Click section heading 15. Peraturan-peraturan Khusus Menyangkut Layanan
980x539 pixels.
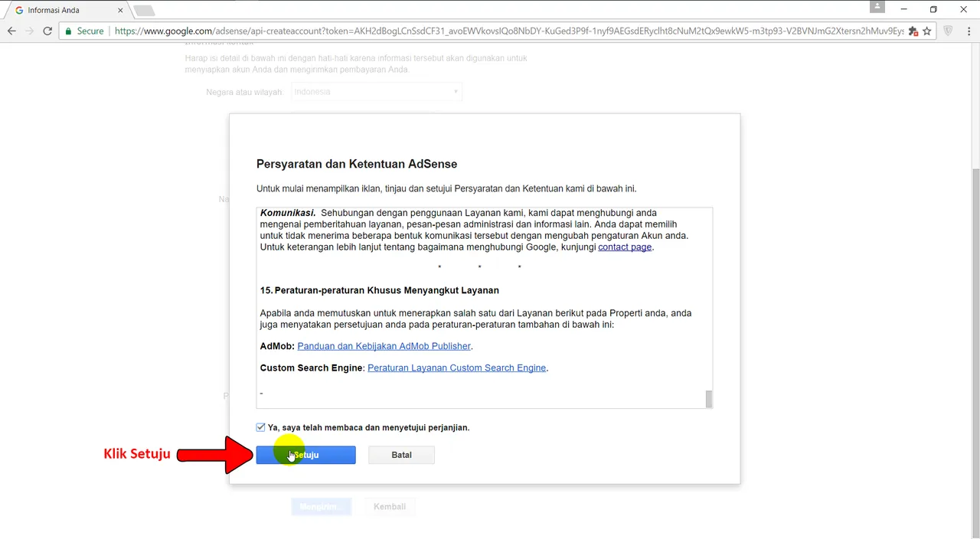380,291
